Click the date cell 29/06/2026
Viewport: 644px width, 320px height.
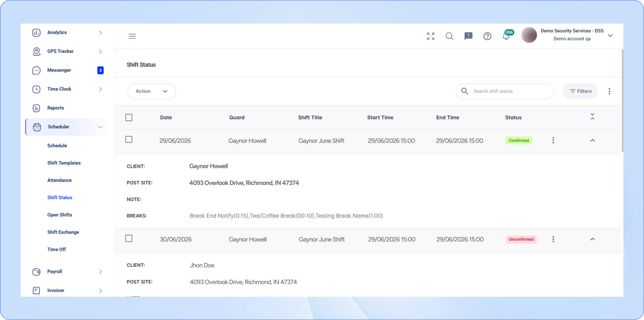(175, 141)
